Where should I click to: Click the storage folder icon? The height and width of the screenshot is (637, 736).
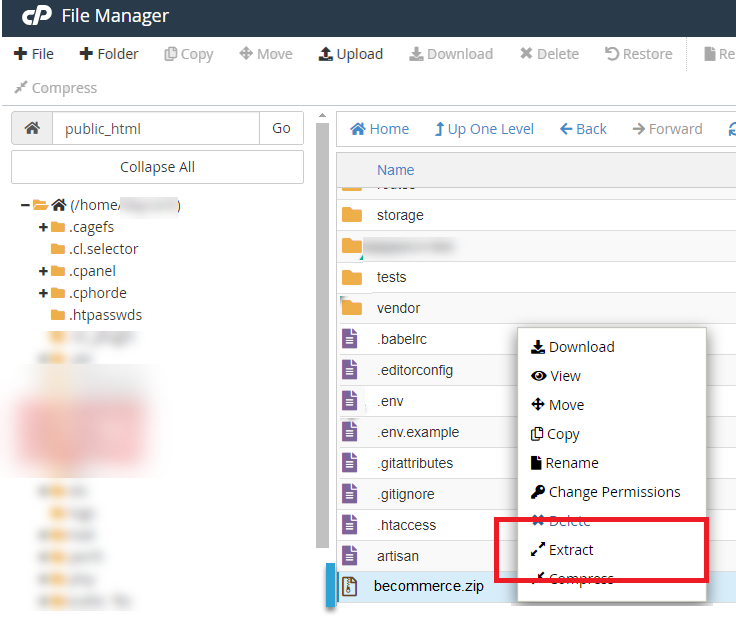pyautogui.click(x=351, y=215)
